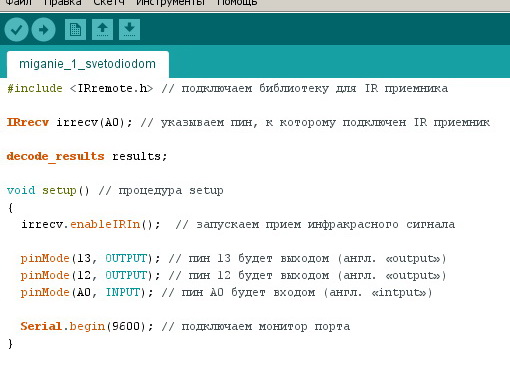
Task: Click the Verify checkmark icon
Action: point(16,30)
